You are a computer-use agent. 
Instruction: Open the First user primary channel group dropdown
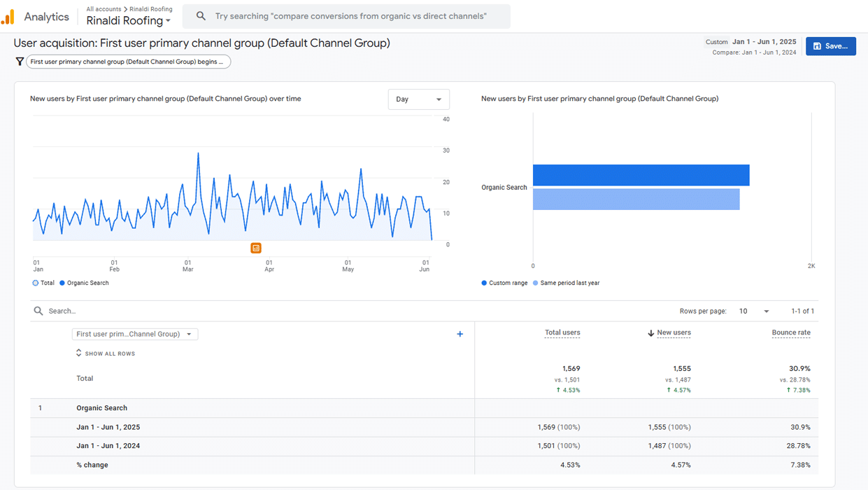134,334
